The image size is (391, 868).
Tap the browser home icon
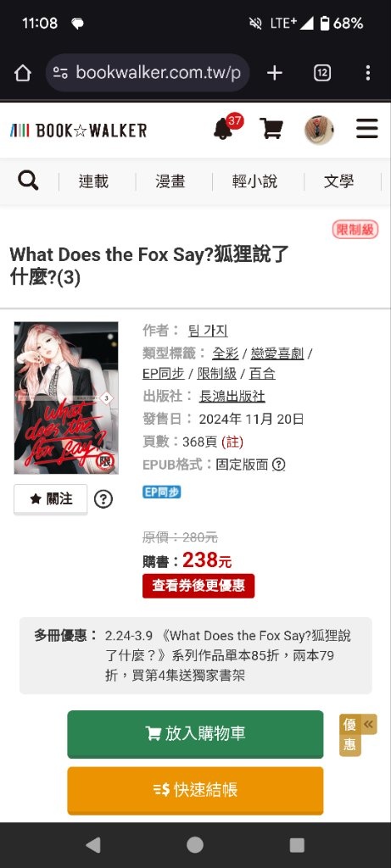tap(23, 73)
